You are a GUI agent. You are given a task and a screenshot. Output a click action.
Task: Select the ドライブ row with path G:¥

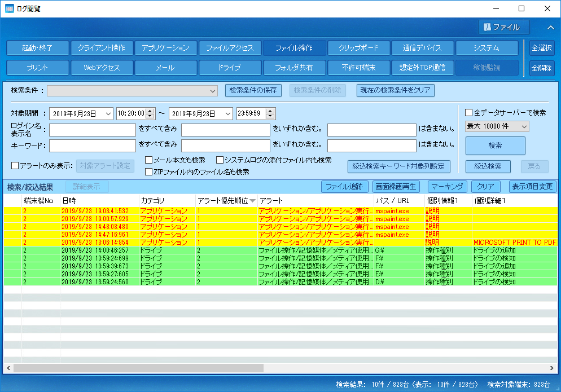280,250
